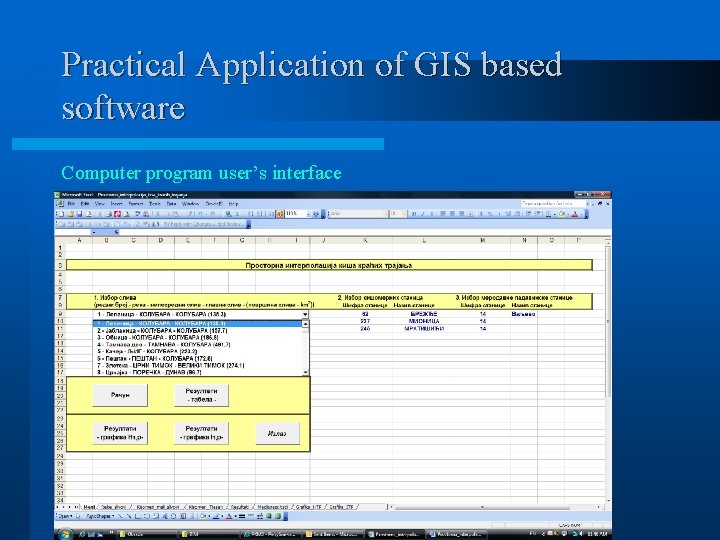Open the Data menu
Image resolution: width=720 pixels, height=540 pixels.
[171, 204]
